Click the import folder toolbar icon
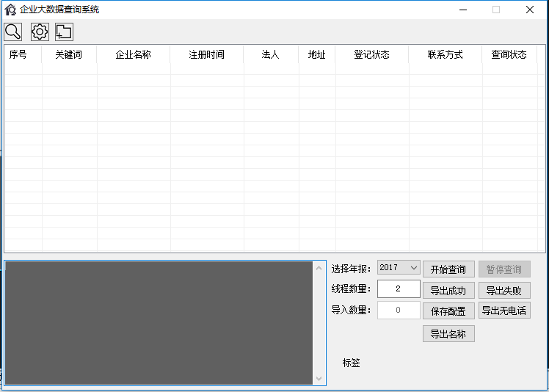The height and width of the screenshot is (392, 549). [x=64, y=32]
